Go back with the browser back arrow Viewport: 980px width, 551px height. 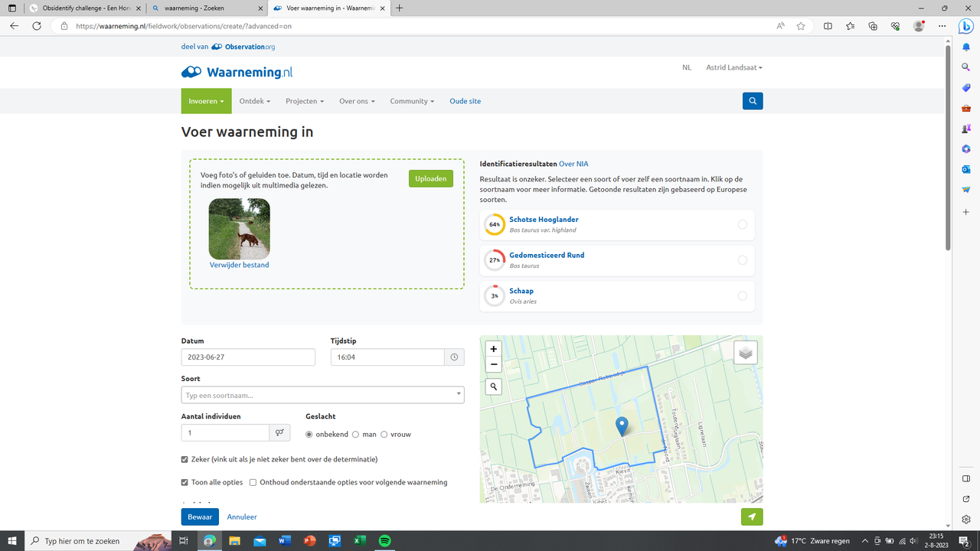tap(14, 25)
